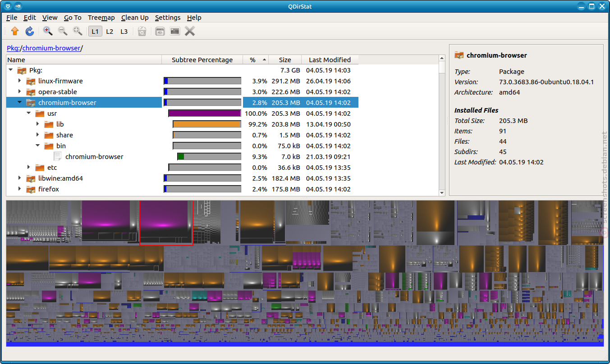Click the lib folder icon
Viewport: 610px width, 364px height.
49,124
